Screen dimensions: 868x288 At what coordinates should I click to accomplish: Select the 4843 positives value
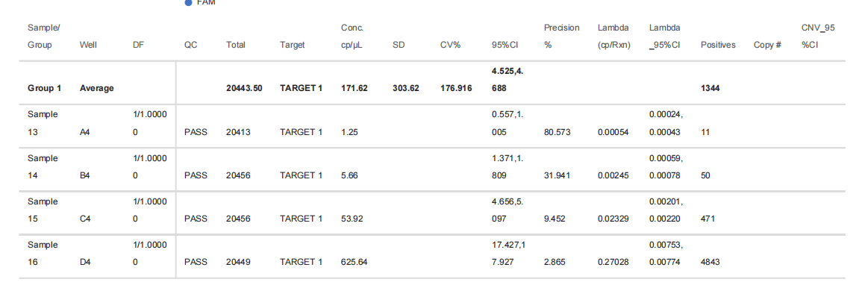pos(711,262)
